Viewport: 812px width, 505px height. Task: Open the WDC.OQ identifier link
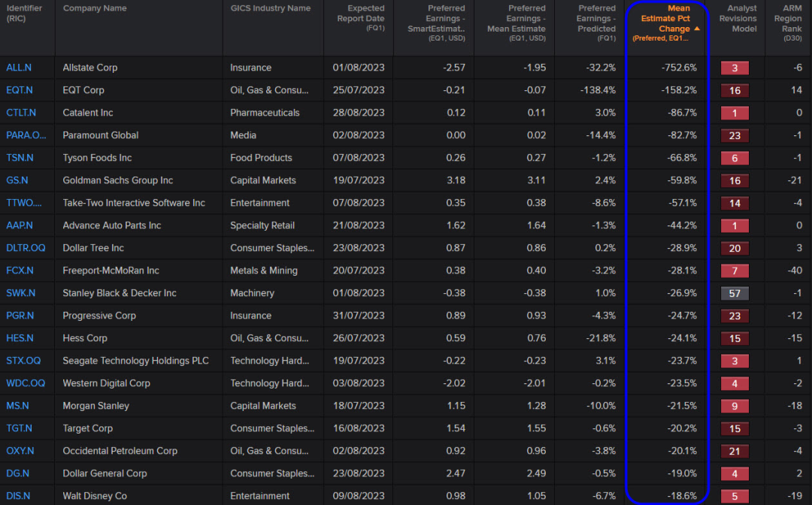coord(26,383)
